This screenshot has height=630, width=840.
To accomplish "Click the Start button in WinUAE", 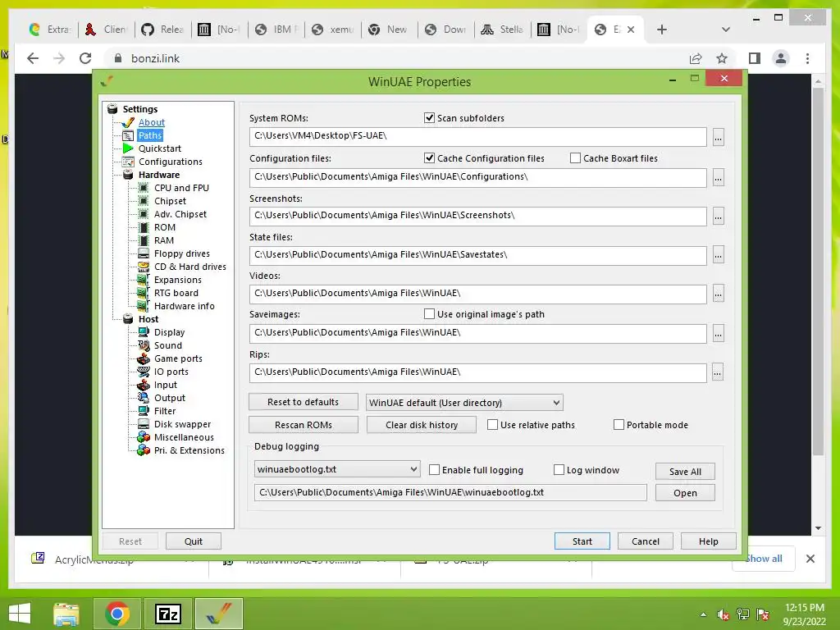I will tap(582, 541).
